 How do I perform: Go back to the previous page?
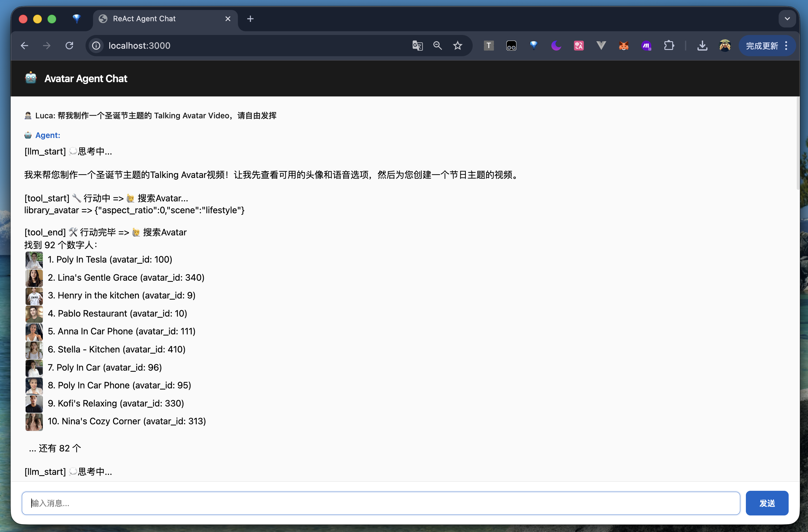click(x=24, y=46)
